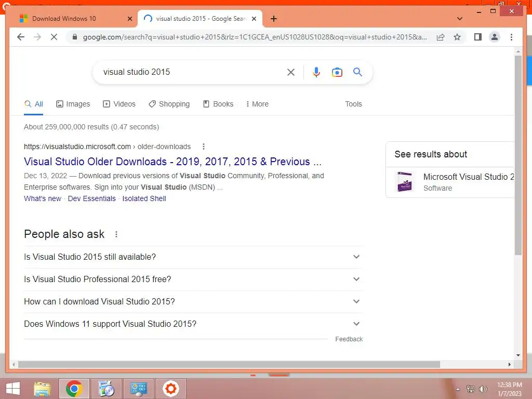Bookmark this tab with star icon
This screenshot has height=399, width=532.
(x=457, y=37)
